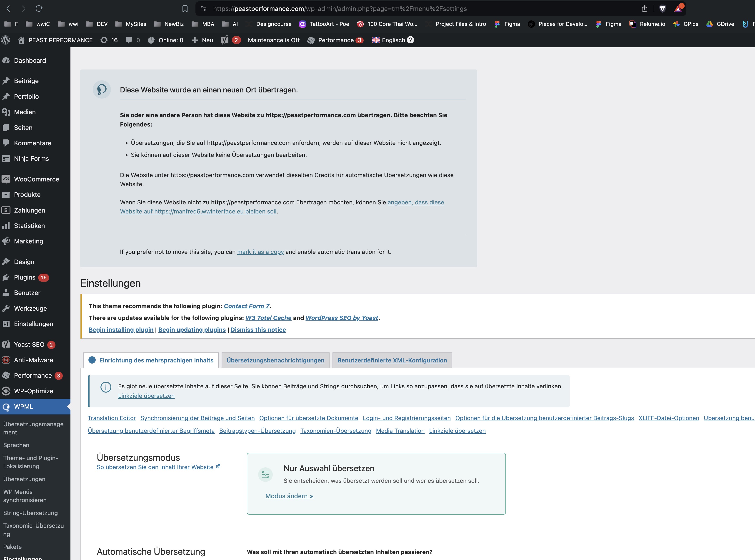Click the browser back arrow
The width and height of the screenshot is (755, 560).
point(8,8)
